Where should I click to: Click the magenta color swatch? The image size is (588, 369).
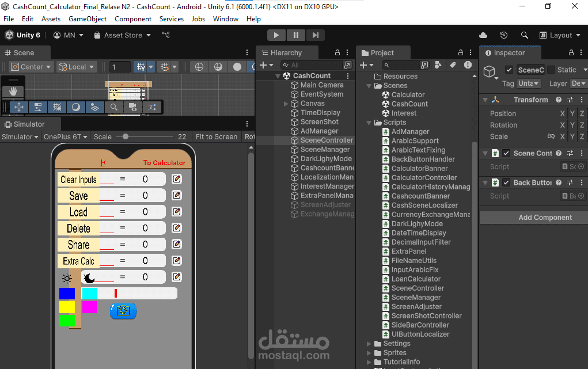point(90,307)
